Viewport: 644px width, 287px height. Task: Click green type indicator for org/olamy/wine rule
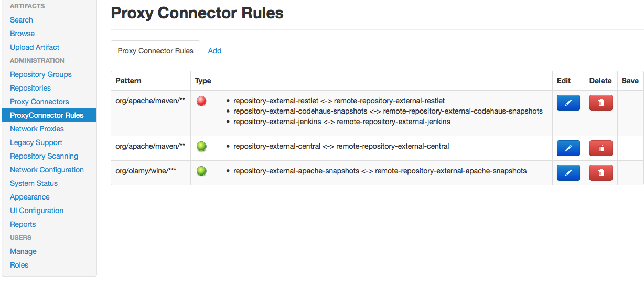(201, 171)
